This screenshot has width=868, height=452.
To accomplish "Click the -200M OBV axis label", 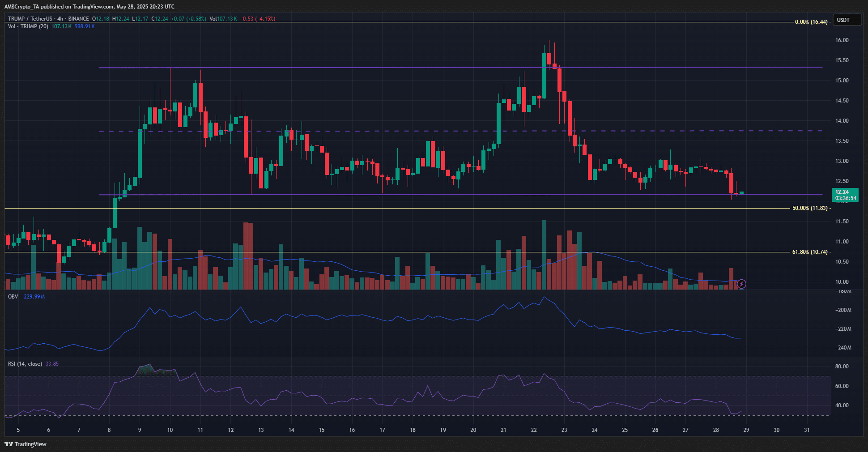I will (x=843, y=310).
